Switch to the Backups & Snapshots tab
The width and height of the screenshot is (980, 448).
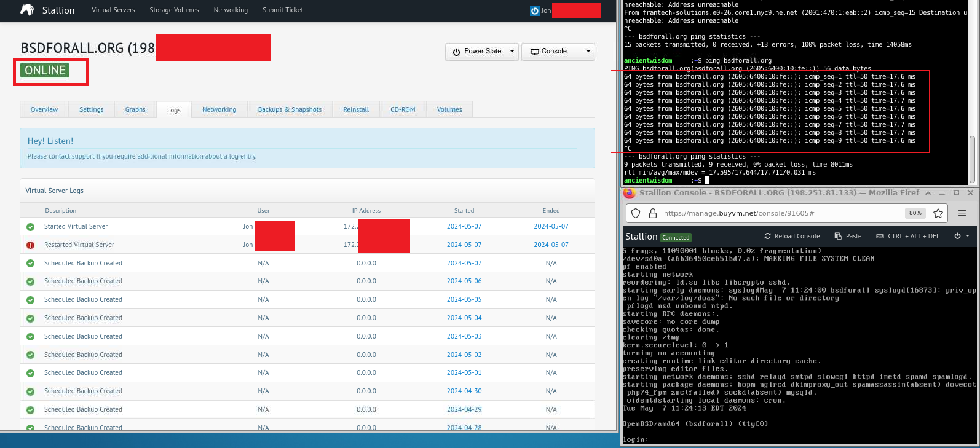[x=290, y=110]
